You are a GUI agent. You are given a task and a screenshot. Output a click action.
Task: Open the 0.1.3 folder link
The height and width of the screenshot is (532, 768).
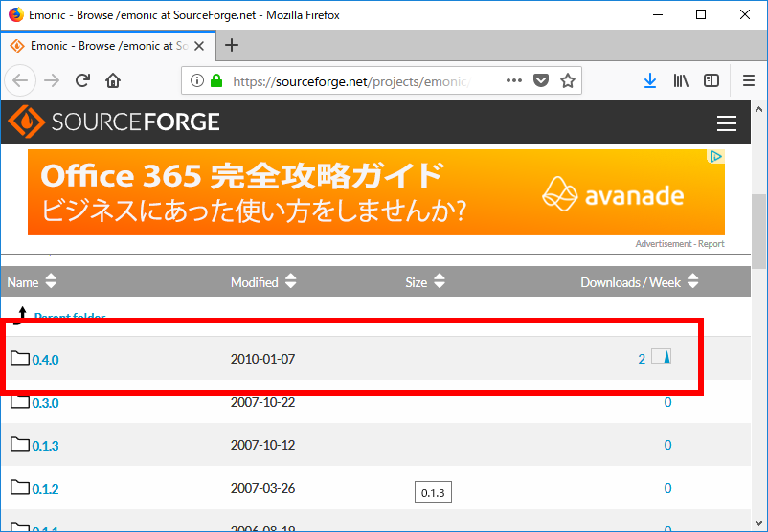(45, 446)
